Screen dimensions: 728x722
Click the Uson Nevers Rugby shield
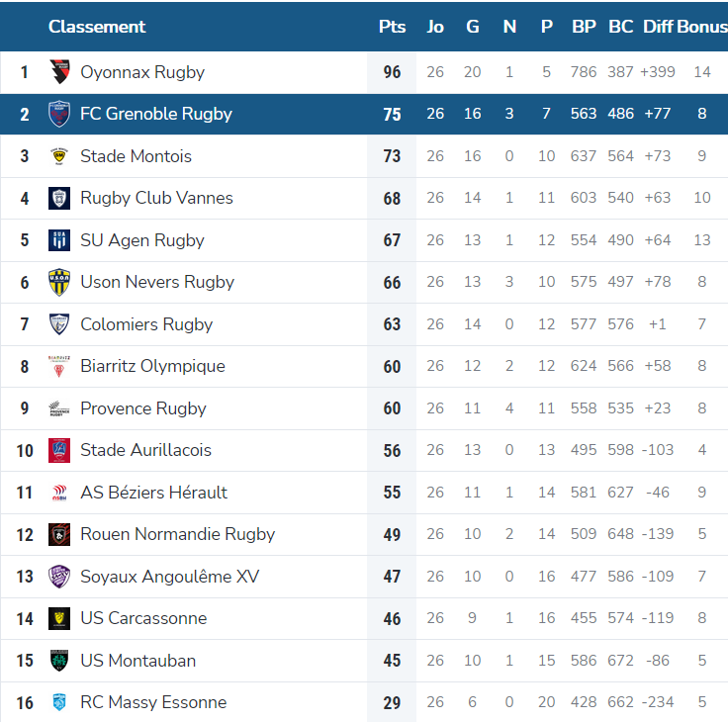click(x=59, y=282)
